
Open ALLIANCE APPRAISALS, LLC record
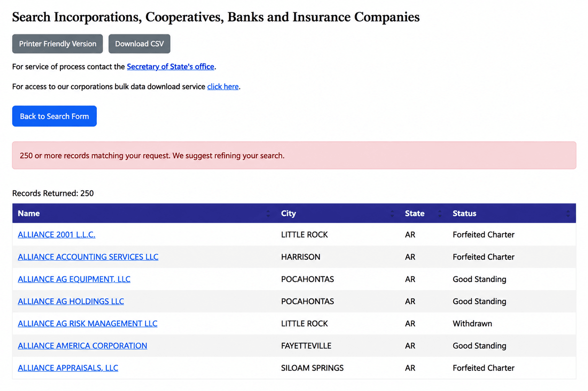coord(68,368)
